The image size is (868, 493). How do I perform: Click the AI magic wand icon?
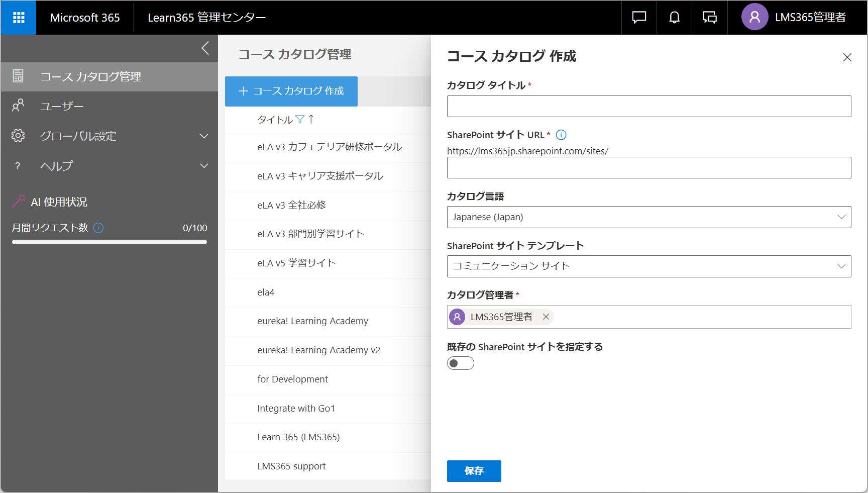point(19,201)
